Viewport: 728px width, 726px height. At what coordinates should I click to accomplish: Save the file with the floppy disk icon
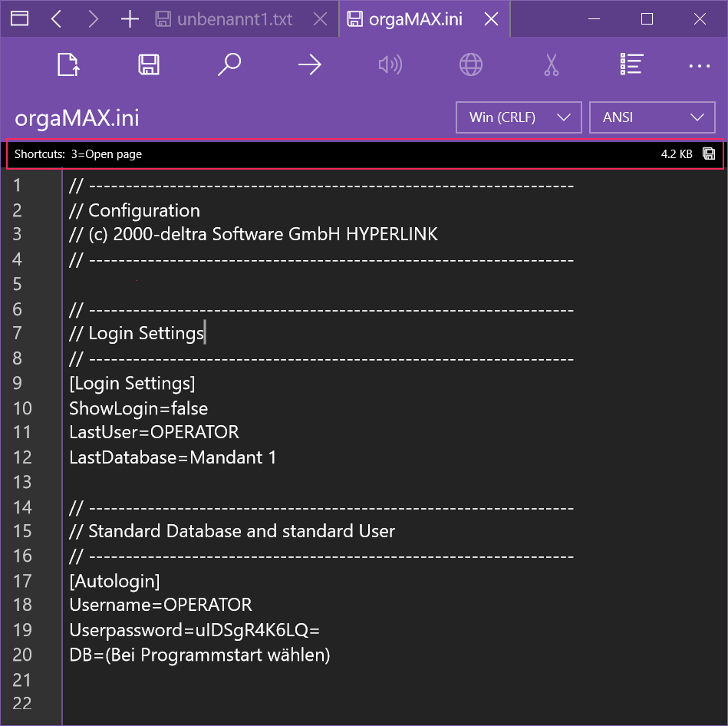[x=149, y=64]
